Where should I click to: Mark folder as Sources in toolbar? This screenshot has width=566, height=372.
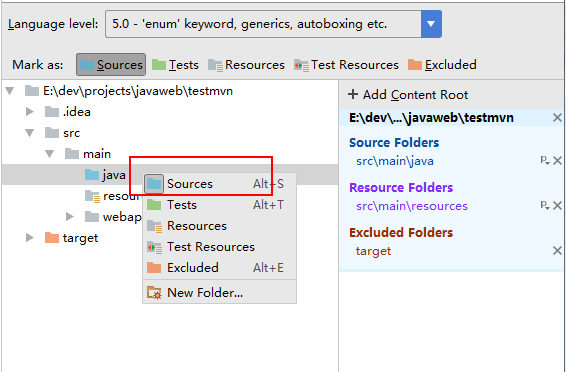pos(111,65)
